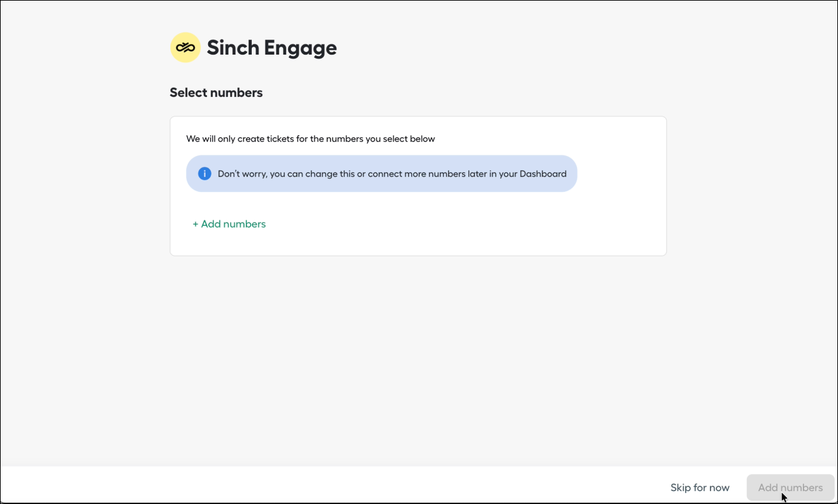Click the 'Don't worry, you can change this' notice
This screenshot has width=838, height=504.
(x=381, y=174)
